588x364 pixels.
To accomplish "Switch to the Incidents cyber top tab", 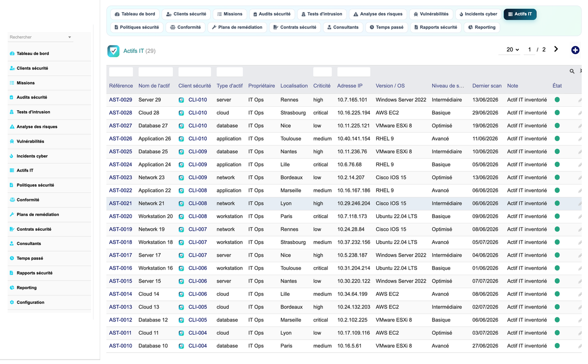I will tap(478, 14).
